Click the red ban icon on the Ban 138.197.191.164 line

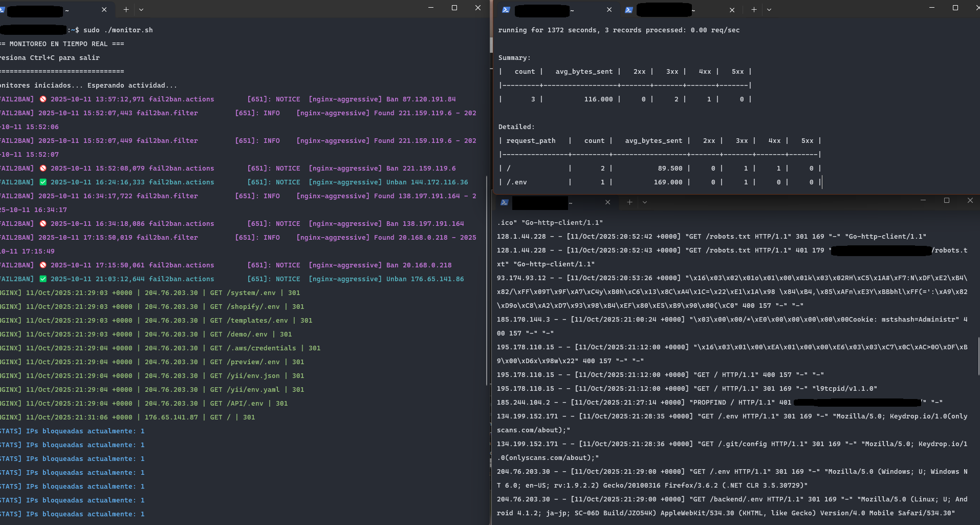43,223
